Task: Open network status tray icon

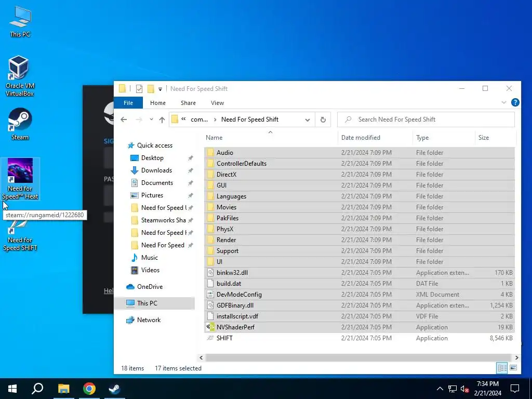Action: pos(453,389)
